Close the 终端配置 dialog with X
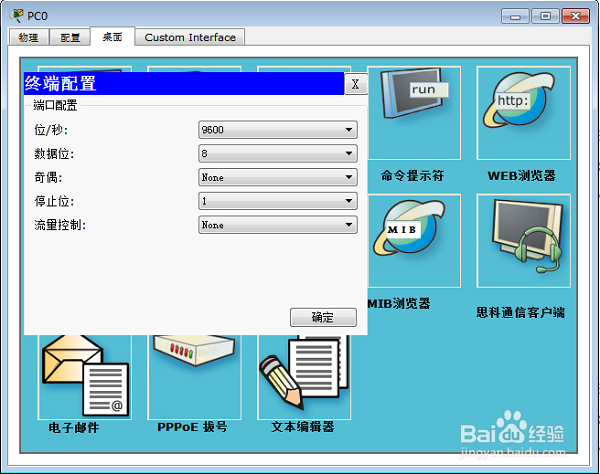 pyautogui.click(x=355, y=84)
